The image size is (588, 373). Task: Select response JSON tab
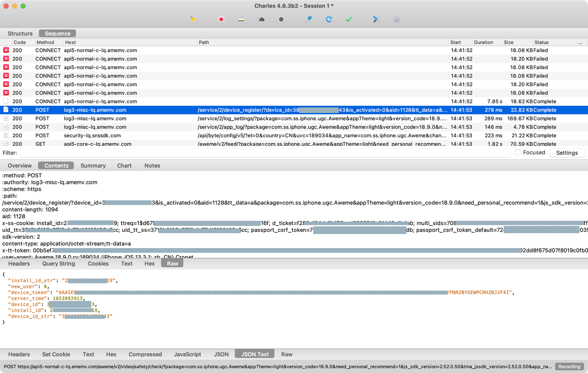tap(221, 354)
